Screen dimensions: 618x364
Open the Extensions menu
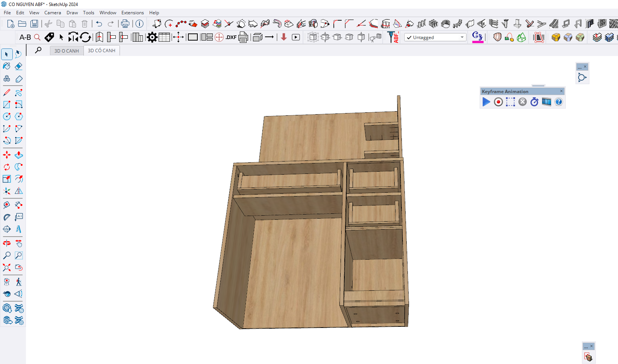click(132, 13)
